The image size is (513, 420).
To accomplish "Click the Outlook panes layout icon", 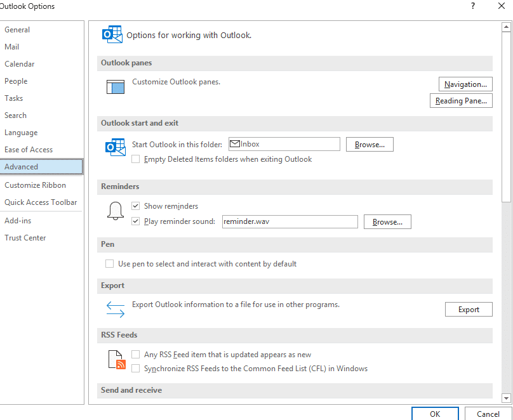I will click(x=116, y=87).
